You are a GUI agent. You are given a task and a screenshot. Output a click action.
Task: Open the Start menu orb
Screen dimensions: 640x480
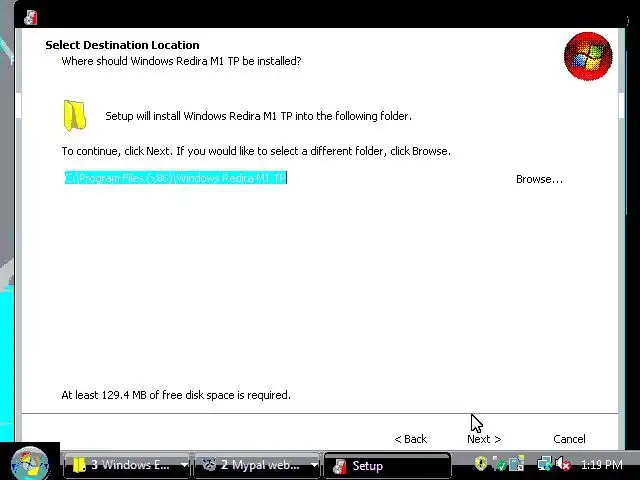29,464
